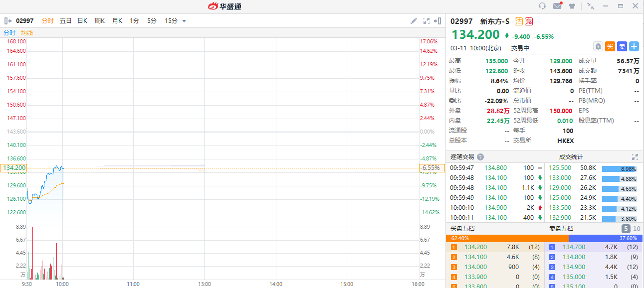The width and height of the screenshot is (644, 288).
Task: Open customer service headset icon
Action: click(x=542, y=6)
